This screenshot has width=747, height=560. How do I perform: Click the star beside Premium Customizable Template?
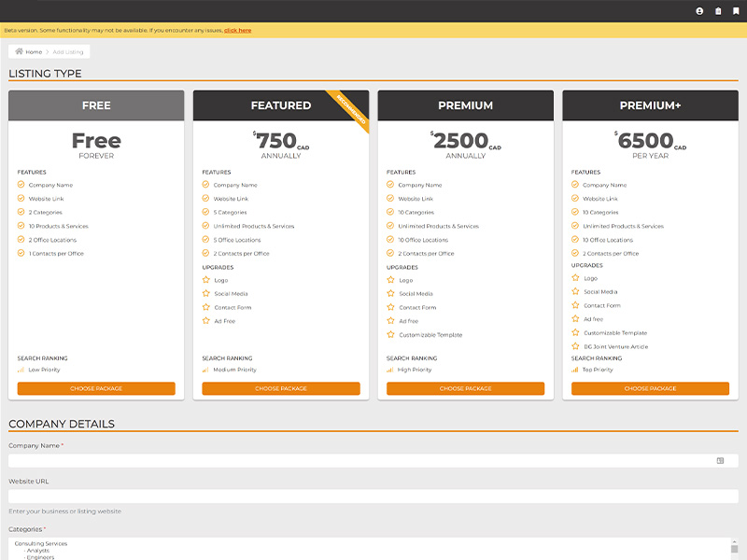(x=390, y=334)
